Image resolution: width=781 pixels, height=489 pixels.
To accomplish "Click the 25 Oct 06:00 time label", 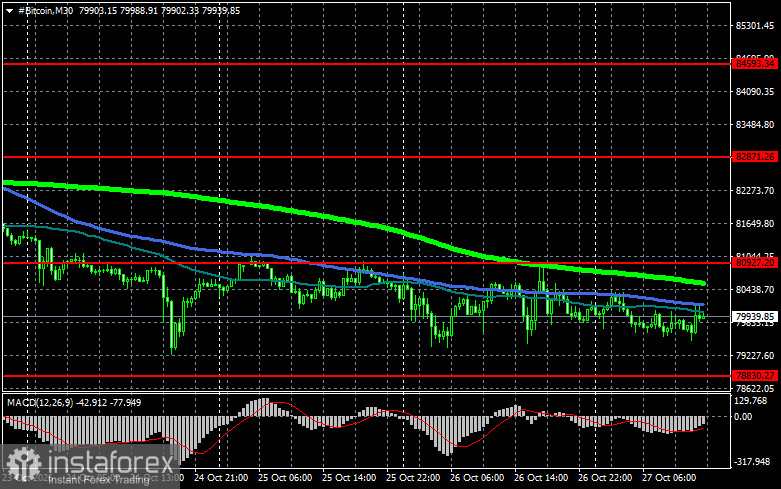I will click(x=285, y=478).
